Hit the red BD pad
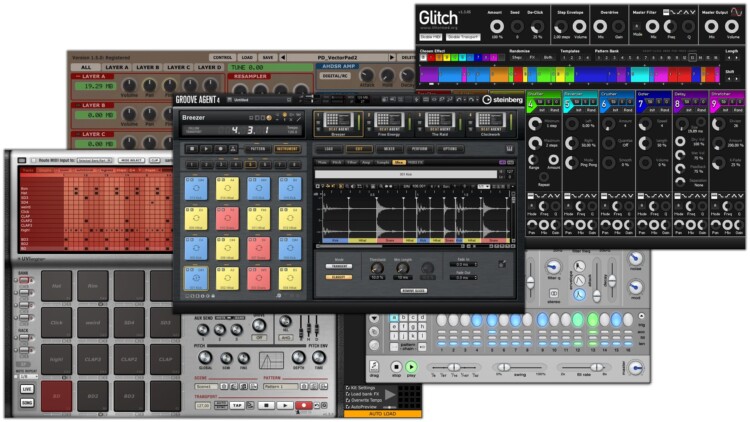 pyautogui.click(x=56, y=396)
